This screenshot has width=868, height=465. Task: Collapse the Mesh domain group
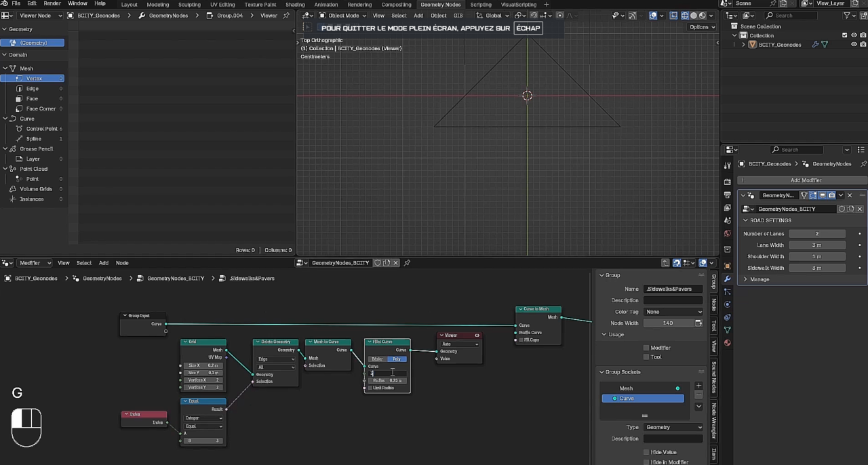pos(5,68)
